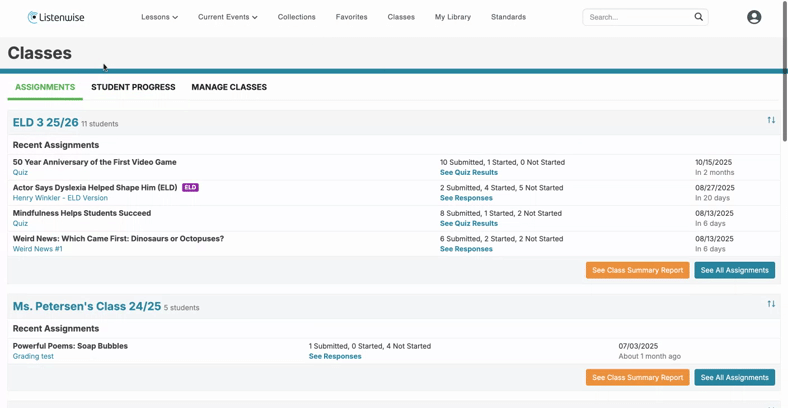Open See Quiz Results for the 50 Year Anniversary assignment
This screenshot has width=788, height=408.
(469, 172)
